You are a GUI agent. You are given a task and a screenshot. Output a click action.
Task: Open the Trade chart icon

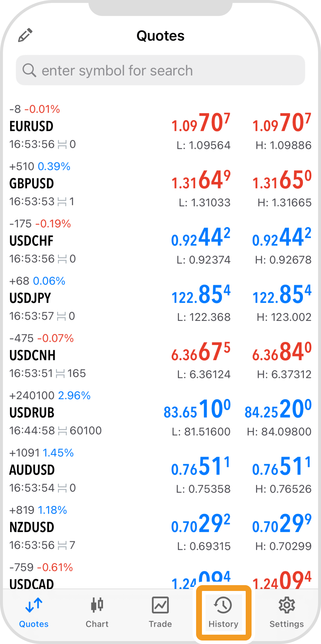pos(160,605)
